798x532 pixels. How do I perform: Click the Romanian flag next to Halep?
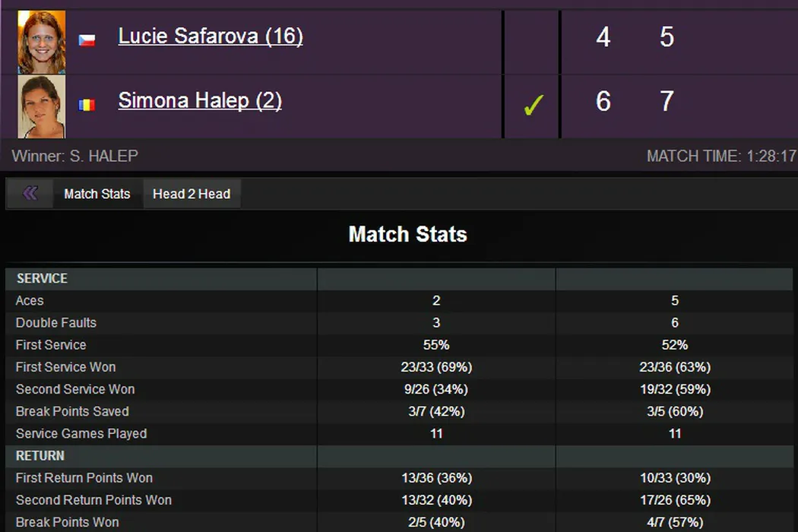[x=87, y=105]
